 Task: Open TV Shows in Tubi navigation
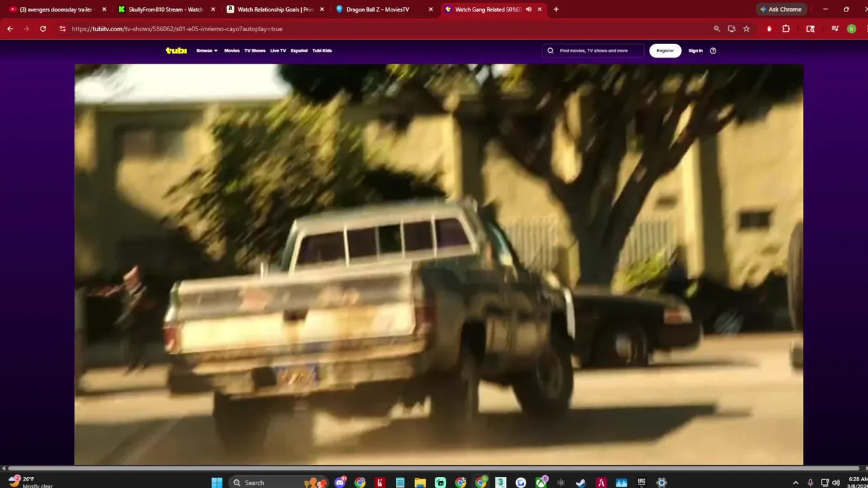(255, 51)
